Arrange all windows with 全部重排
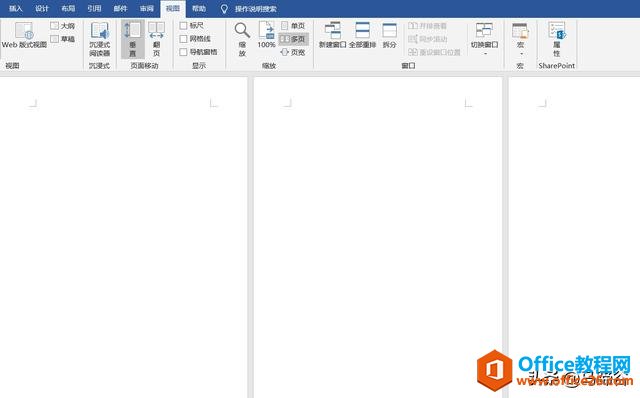The image size is (640, 398). pos(362,35)
